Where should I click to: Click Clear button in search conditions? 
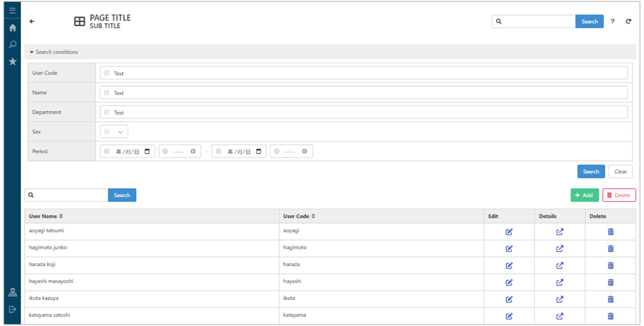click(620, 171)
